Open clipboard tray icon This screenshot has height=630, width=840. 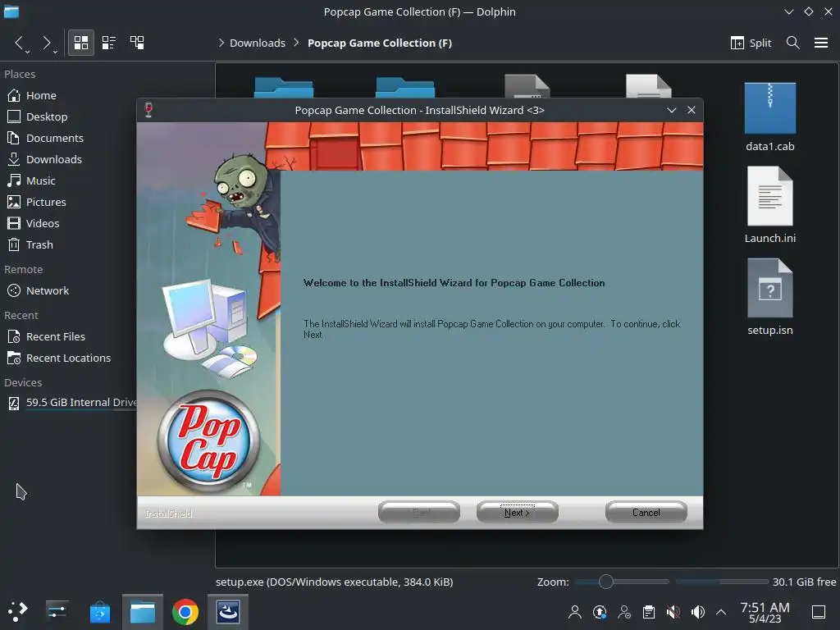pos(649,612)
